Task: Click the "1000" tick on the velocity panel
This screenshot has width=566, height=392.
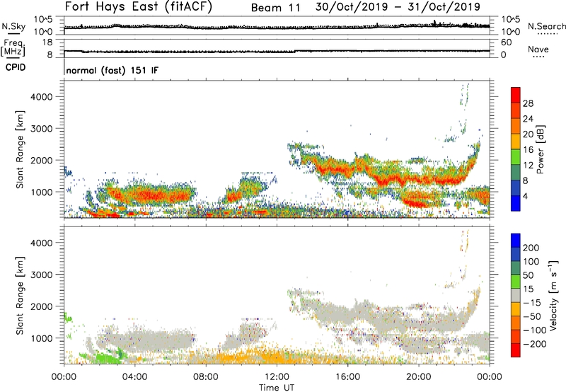Action: click(42, 338)
